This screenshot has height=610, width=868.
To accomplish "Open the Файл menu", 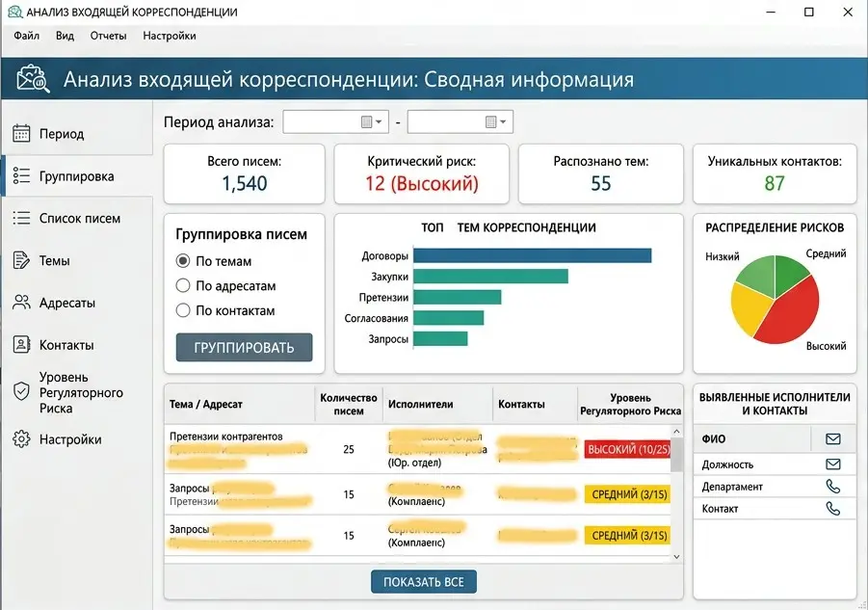I will click(27, 36).
